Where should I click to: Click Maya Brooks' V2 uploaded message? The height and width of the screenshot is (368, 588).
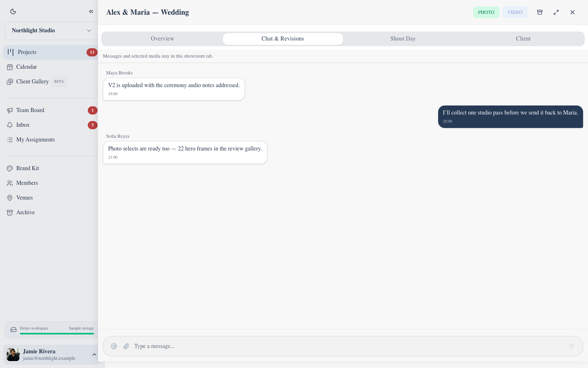coord(174,89)
